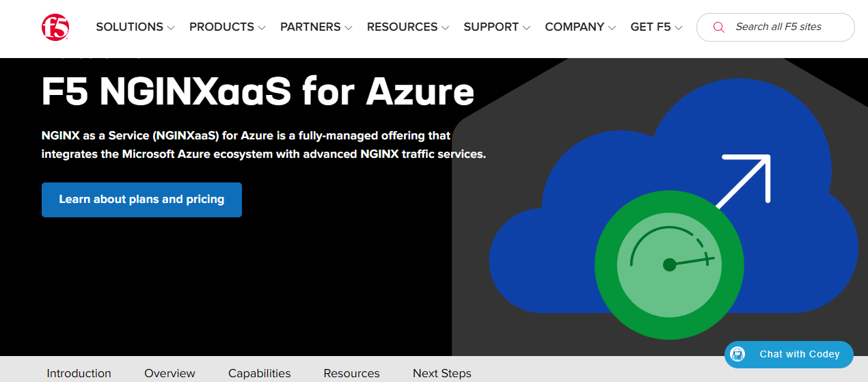Open the SUPPORT navigation menu
This screenshot has height=382, width=868.
pyautogui.click(x=496, y=27)
